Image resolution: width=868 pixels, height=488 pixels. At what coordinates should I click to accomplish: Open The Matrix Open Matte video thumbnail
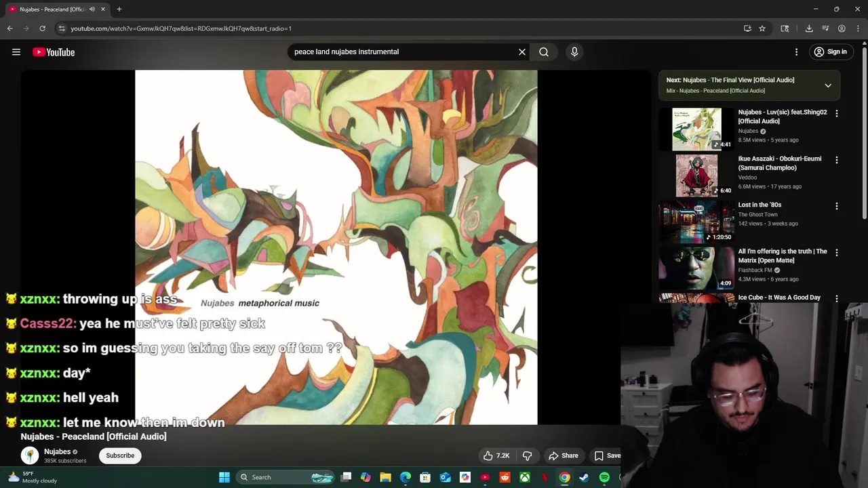(x=696, y=268)
